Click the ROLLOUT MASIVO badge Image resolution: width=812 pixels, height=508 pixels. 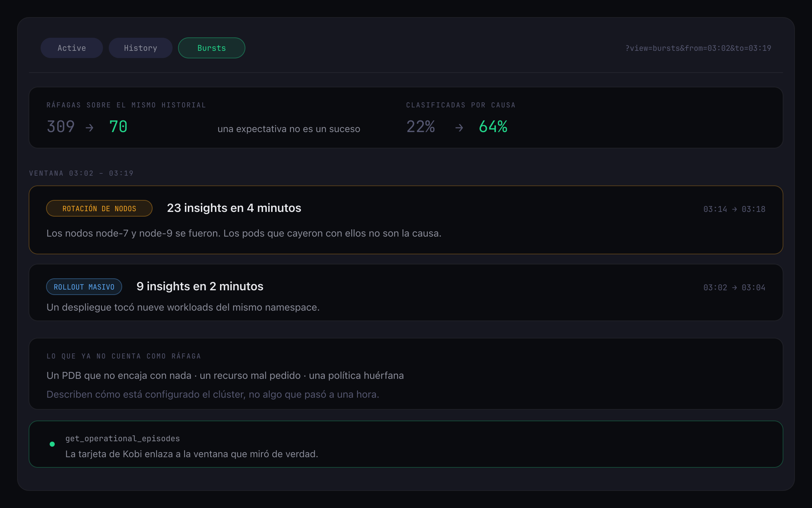click(84, 287)
